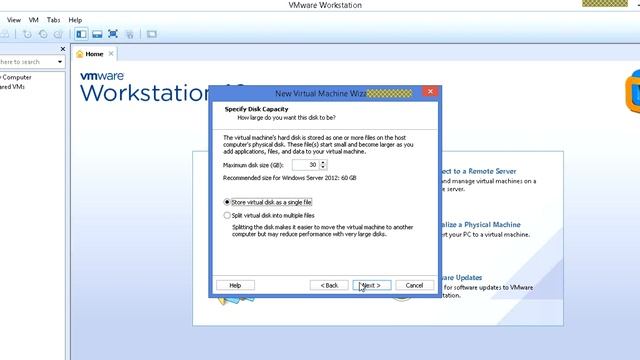This screenshot has width=640, height=360.
Task: Open the Help menu
Action: point(75,20)
